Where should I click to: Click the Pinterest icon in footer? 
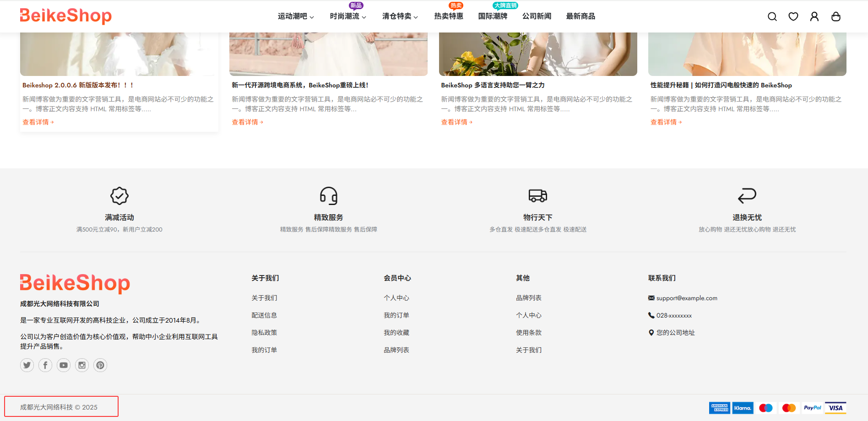pyautogui.click(x=100, y=365)
